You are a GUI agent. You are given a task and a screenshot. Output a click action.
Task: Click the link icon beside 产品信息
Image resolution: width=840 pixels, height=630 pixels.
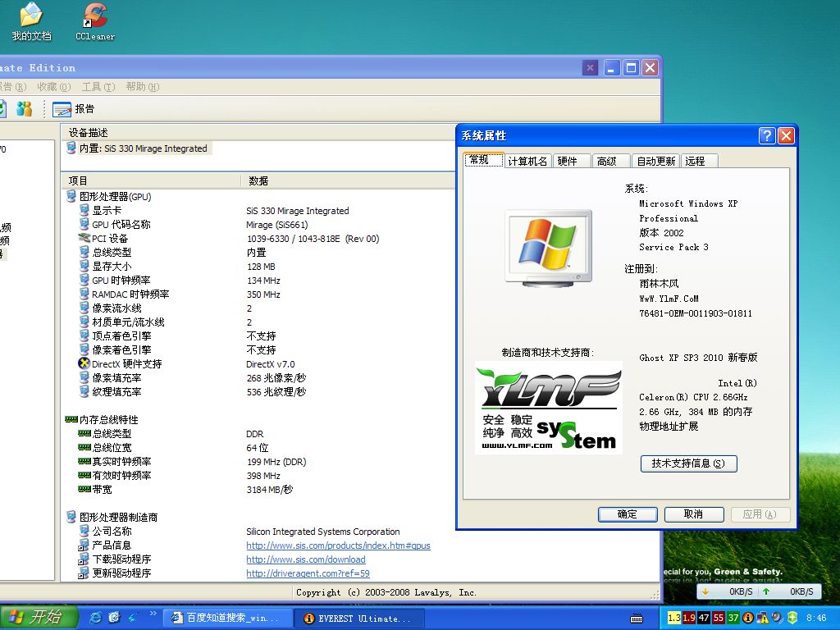click(84, 546)
